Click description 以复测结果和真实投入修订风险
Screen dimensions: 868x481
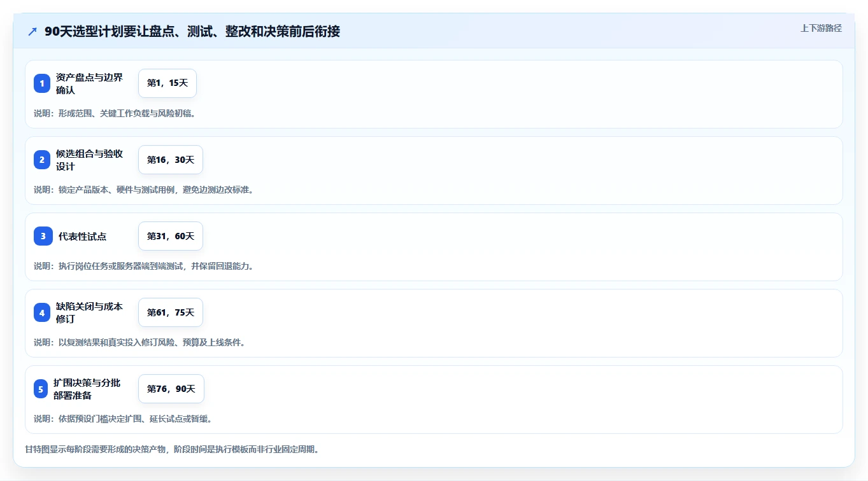pyautogui.click(x=139, y=342)
